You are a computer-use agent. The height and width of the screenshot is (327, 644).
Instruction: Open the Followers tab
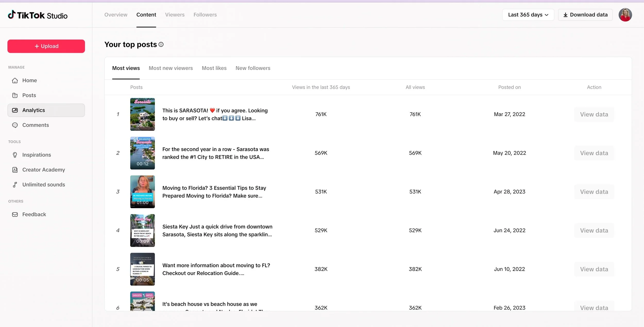coord(205,15)
